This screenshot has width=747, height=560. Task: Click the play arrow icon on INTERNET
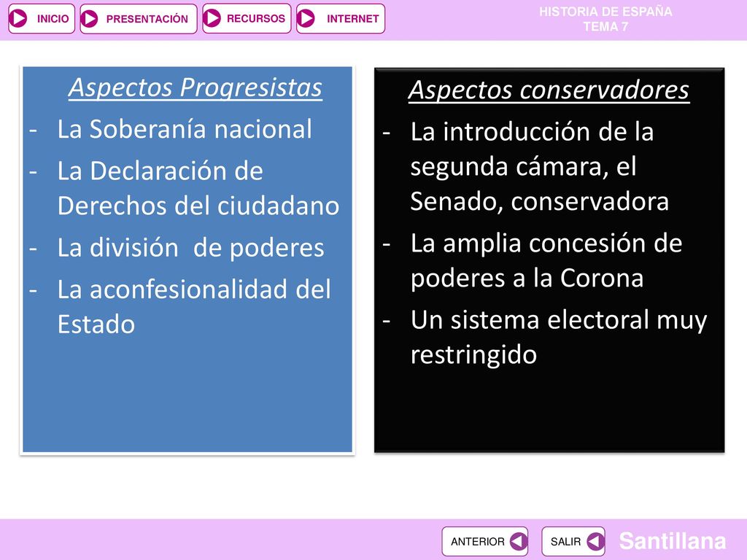coord(306,18)
